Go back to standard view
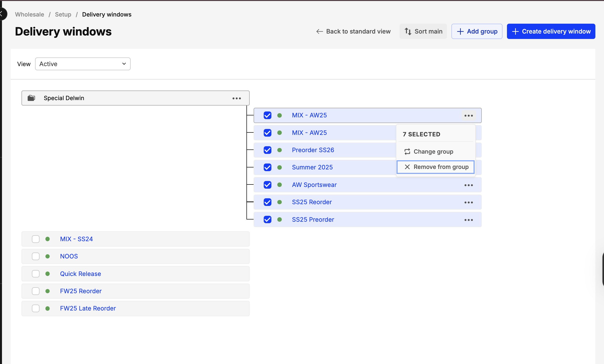This screenshot has width=604, height=364. [x=353, y=31]
